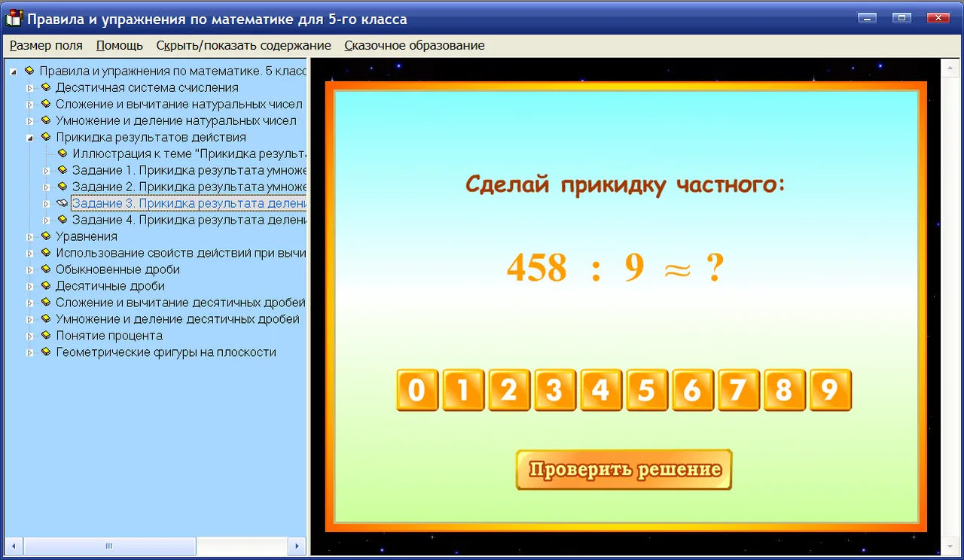Expand Сложение и вычитание десятичных дробей node
The height and width of the screenshot is (560, 964).
[30, 303]
